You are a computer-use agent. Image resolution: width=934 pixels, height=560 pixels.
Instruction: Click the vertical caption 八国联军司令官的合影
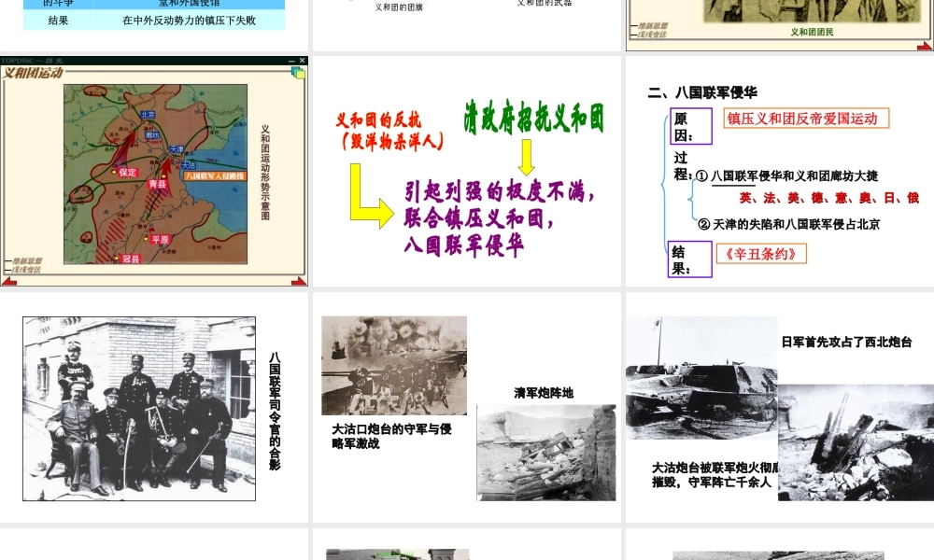click(x=275, y=412)
